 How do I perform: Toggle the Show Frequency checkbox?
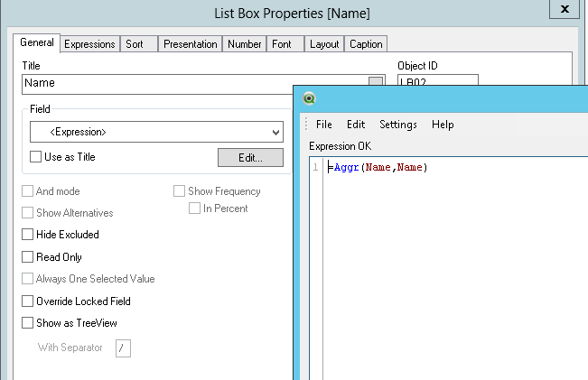[179, 190]
